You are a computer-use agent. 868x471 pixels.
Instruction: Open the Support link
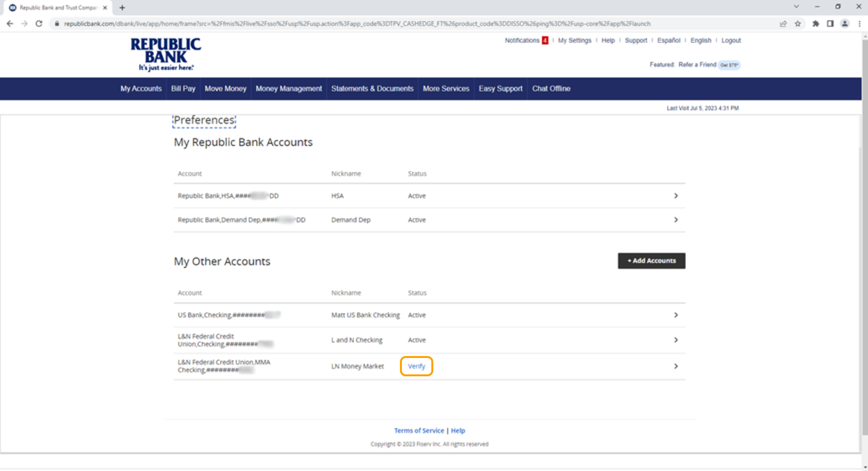[636, 41]
